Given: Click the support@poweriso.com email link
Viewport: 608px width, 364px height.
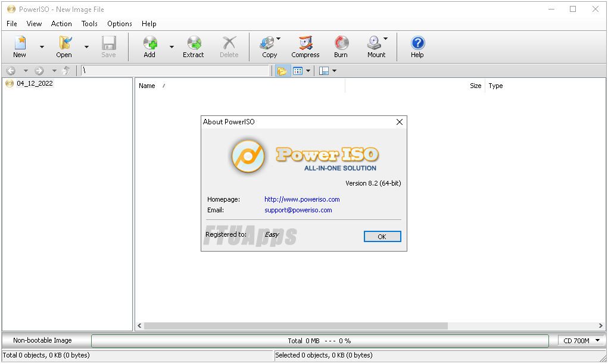Looking at the screenshot, I should click(298, 211).
